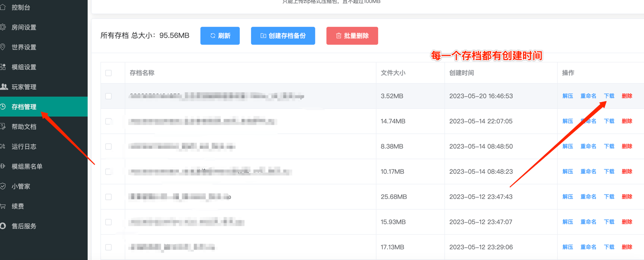Click the 世界设置 location pin icon
Viewport: 644px width, 260px height.
pos(3,47)
